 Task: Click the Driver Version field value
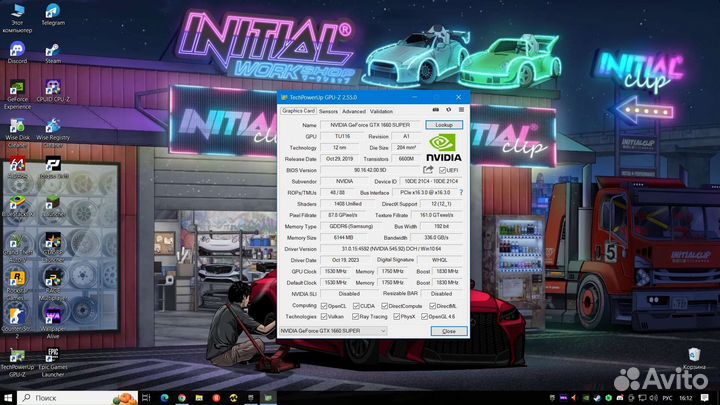pos(392,249)
